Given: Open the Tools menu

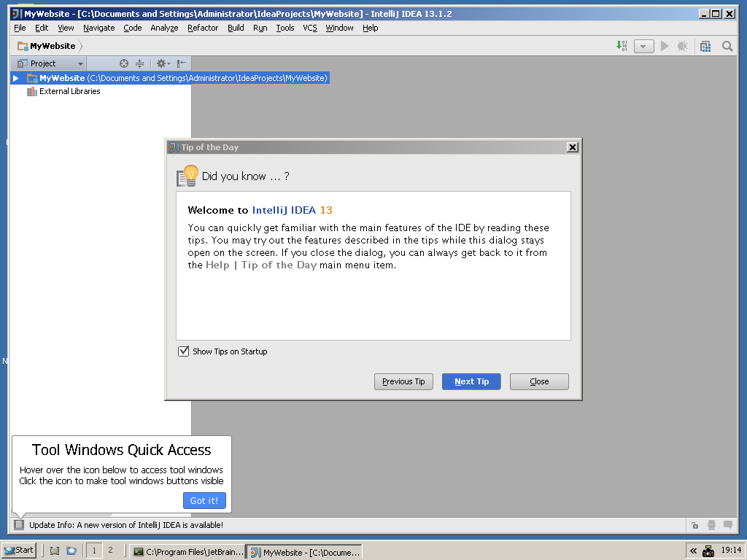Looking at the screenshot, I should click(x=285, y=28).
